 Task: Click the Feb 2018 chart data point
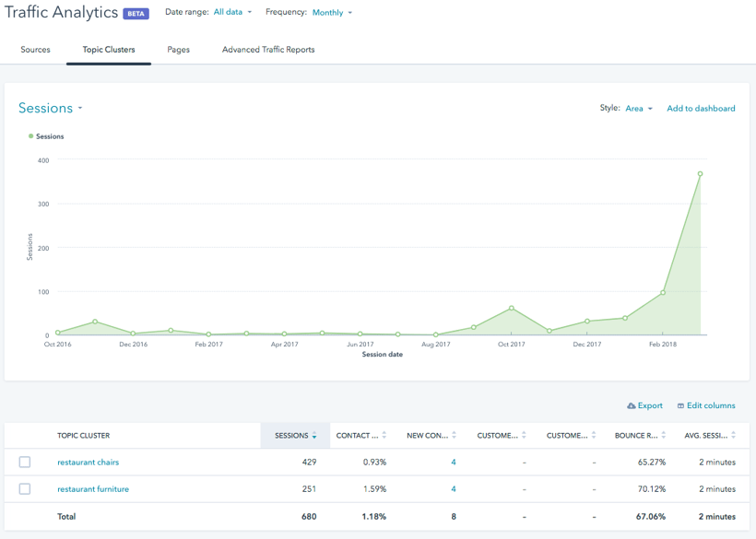[x=663, y=292]
